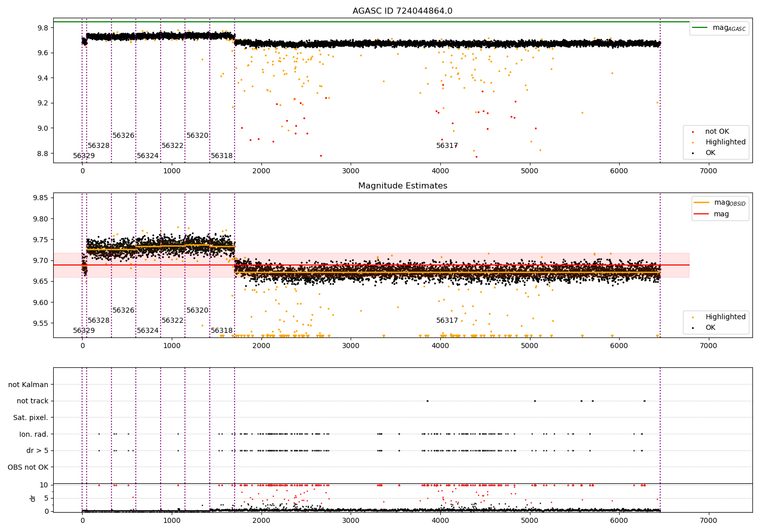Click the orange mag OBSID legend line
This screenshot has height=532, width=760.
[x=701, y=203]
